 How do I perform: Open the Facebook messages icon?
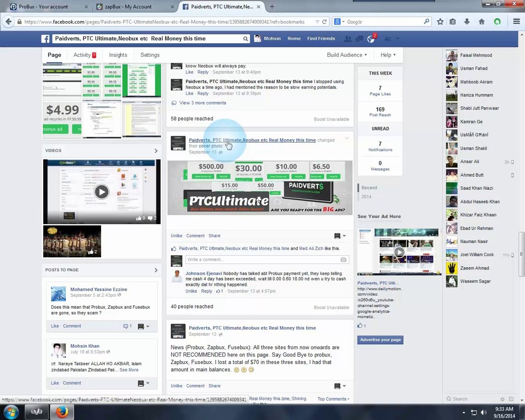pos(360,38)
